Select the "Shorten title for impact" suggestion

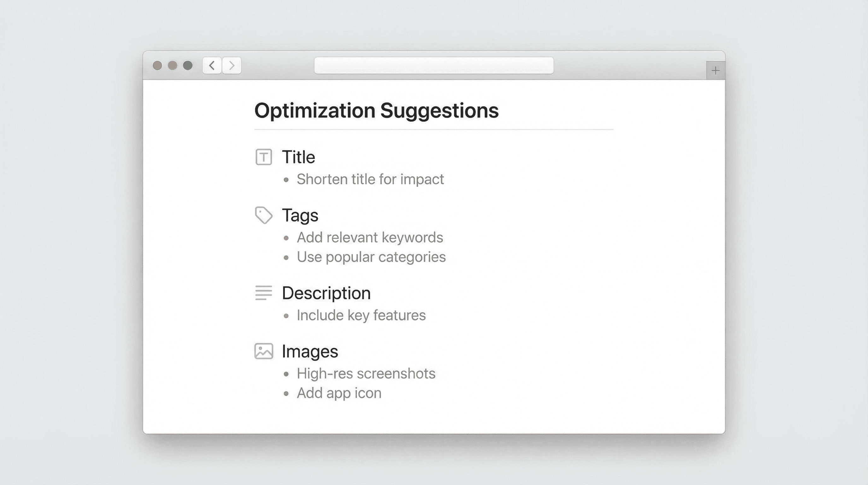pyautogui.click(x=370, y=179)
